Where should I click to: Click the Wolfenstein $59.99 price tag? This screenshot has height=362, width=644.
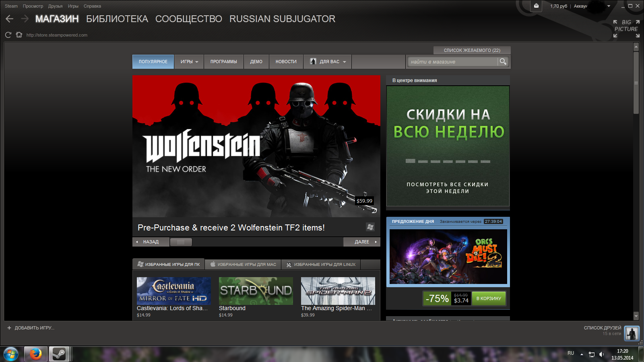[x=364, y=201]
